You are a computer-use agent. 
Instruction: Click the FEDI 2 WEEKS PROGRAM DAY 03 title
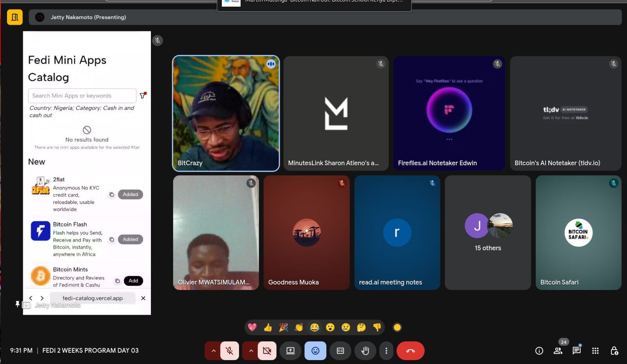(x=91, y=350)
